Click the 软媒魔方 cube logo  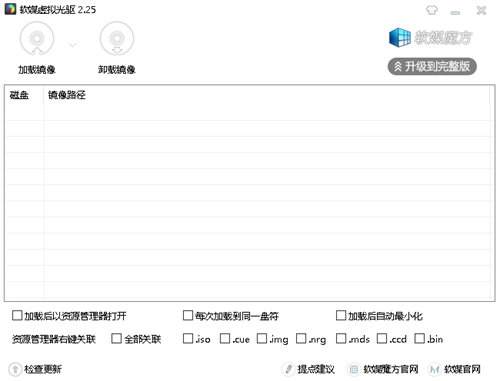tap(400, 37)
